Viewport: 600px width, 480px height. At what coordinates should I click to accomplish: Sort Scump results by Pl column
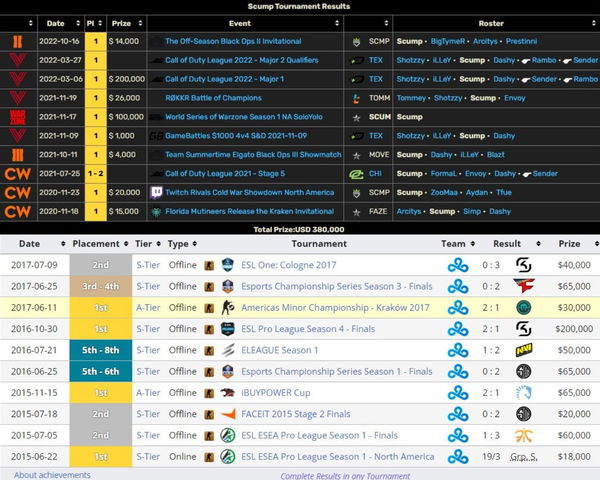coord(100,23)
